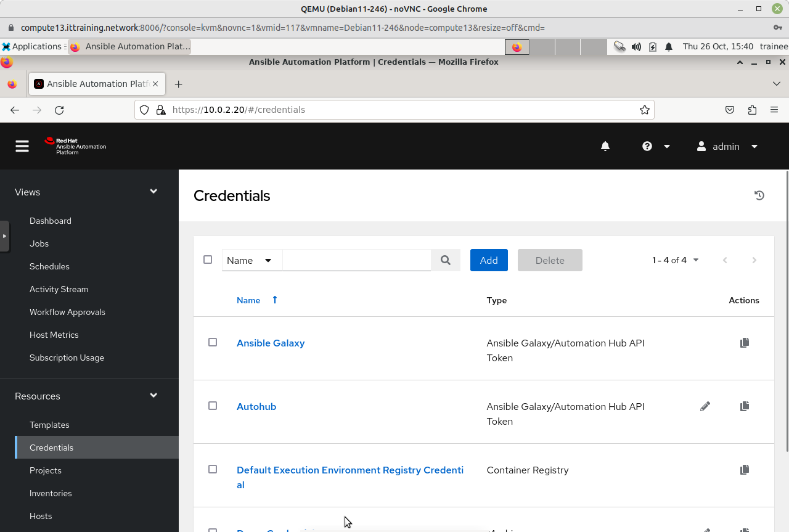
Task: Open a new Firefox tab
Action: point(178,84)
